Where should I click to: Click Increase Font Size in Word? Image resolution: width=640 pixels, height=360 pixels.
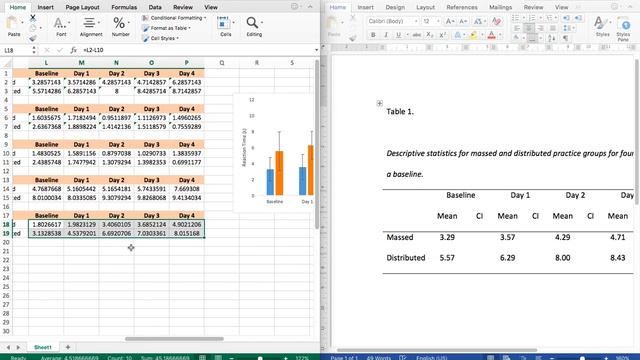(450, 21)
